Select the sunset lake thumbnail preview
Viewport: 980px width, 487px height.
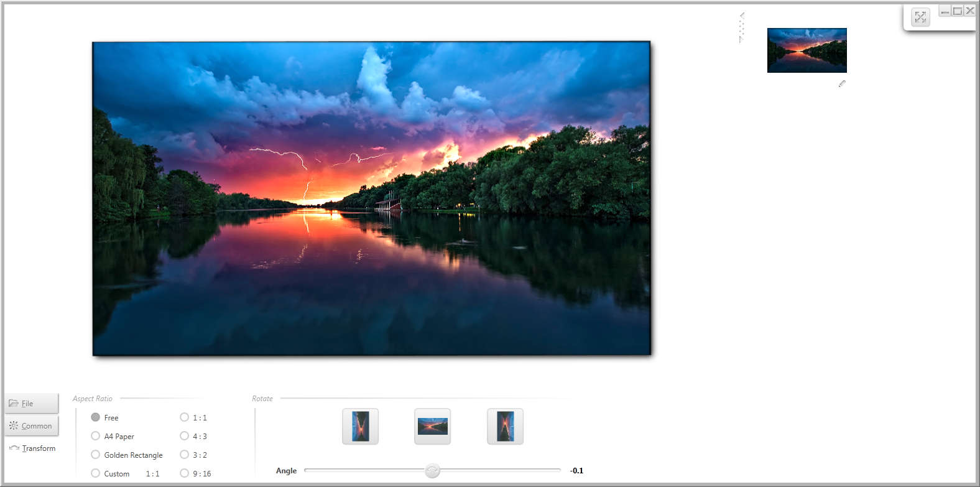click(x=807, y=50)
